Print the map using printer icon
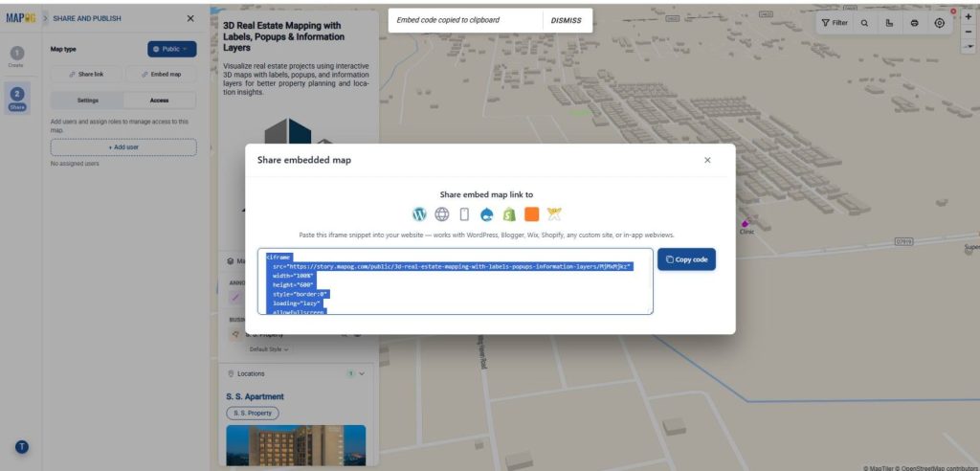 pyautogui.click(x=914, y=23)
